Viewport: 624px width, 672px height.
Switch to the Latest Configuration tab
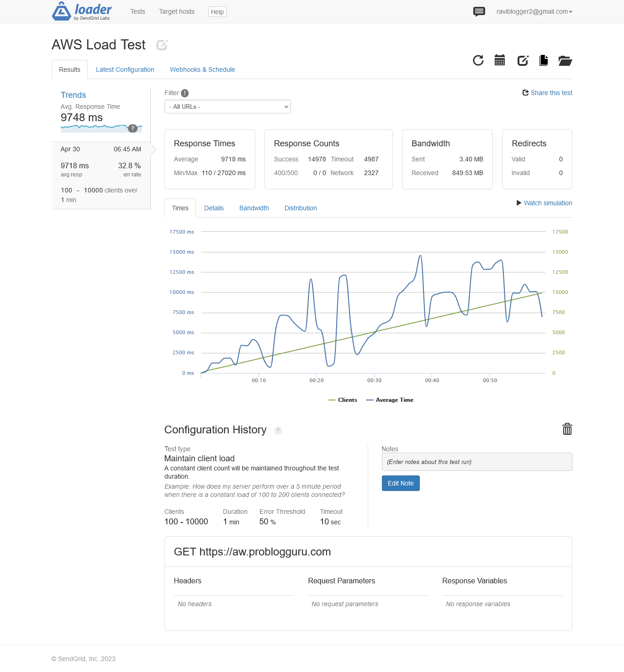click(x=125, y=69)
